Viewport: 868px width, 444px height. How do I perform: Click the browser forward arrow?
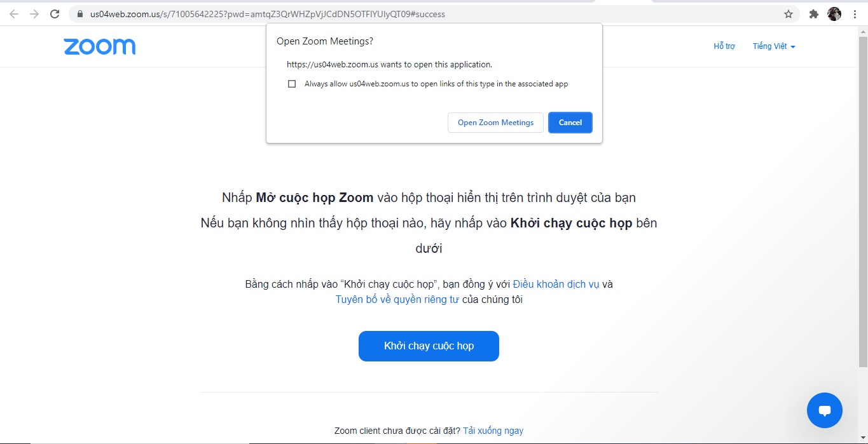(34, 14)
